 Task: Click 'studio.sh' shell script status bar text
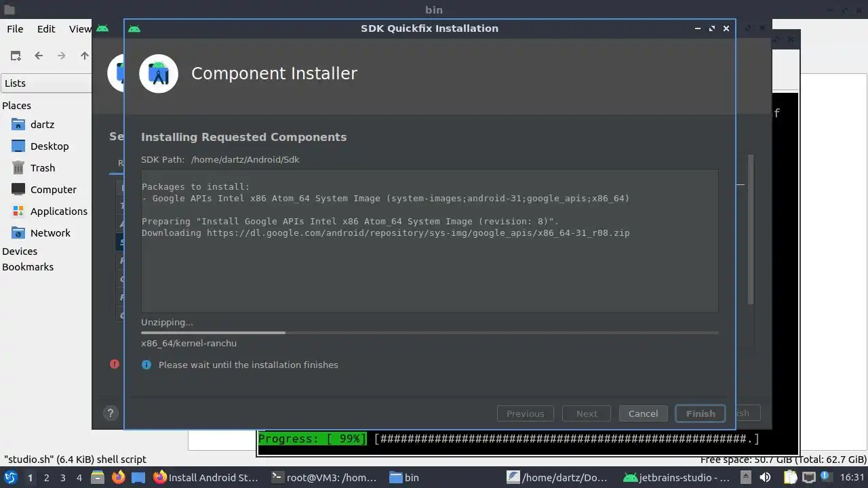pos(75,459)
